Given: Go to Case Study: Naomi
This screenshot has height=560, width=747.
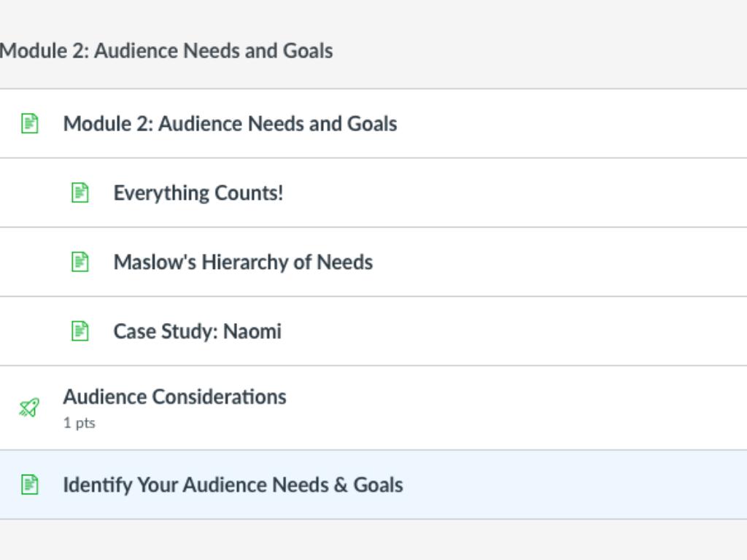Looking at the screenshot, I should (197, 331).
